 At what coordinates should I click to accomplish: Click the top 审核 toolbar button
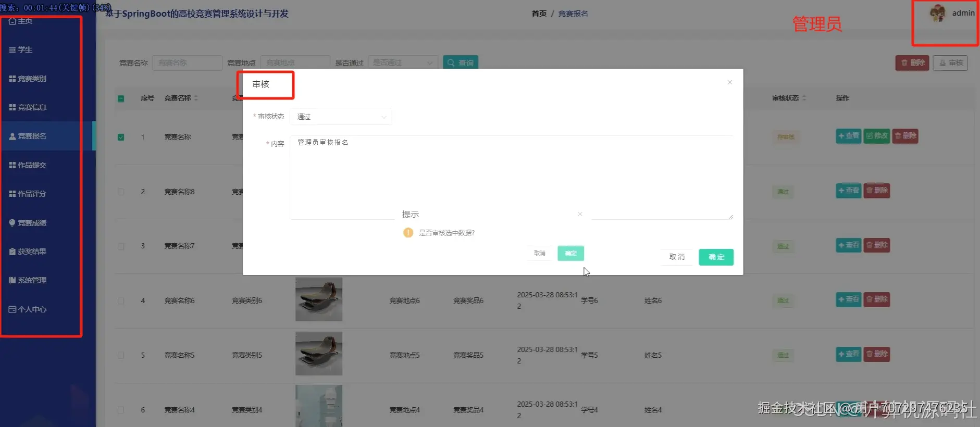pyautogui.click(x=950, y=62)
